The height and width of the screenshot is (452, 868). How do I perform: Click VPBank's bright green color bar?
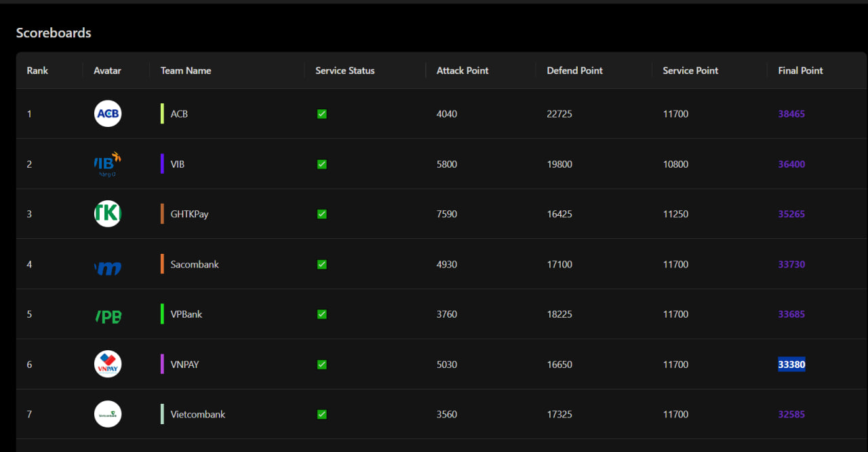pyautogui.click(x=162, y=314)
